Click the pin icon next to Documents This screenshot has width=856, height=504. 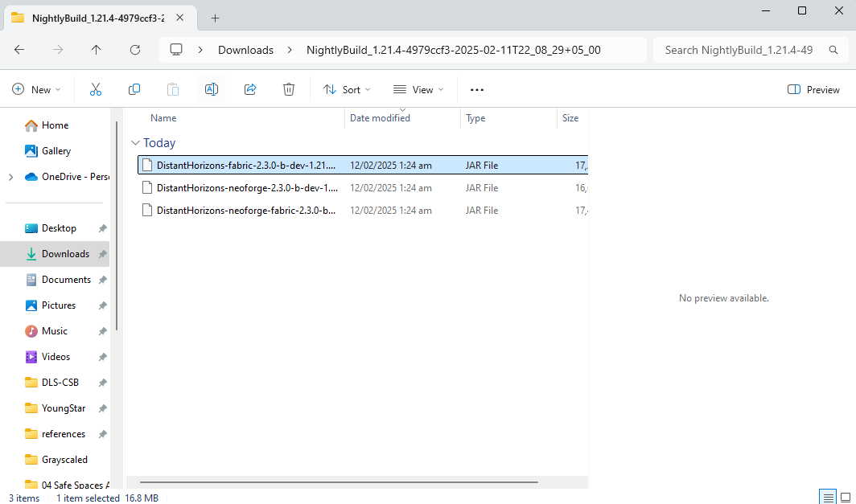(102, 280)
